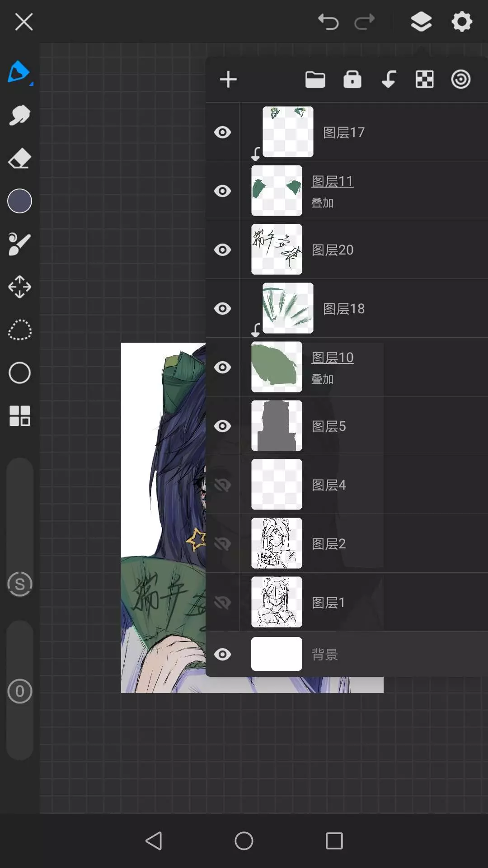Open 叠加 blend mode of 图层10

[x=323, y=379]
